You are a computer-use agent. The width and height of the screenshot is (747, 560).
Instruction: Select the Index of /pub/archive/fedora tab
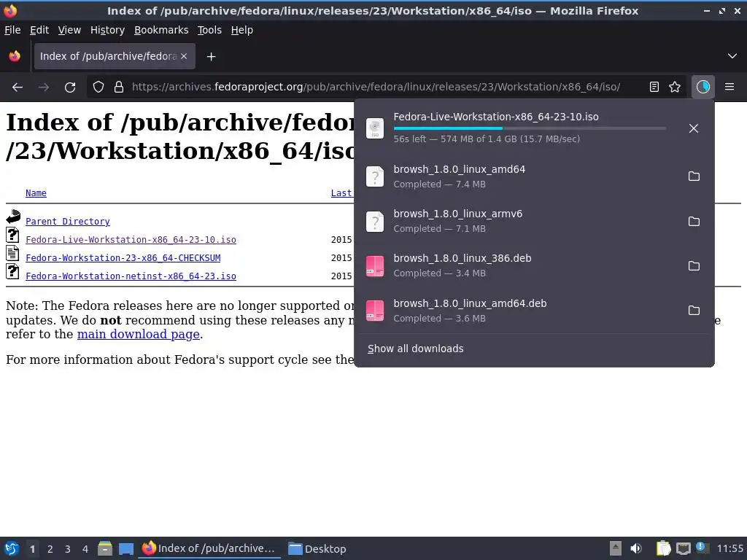[x=115, y=56]
